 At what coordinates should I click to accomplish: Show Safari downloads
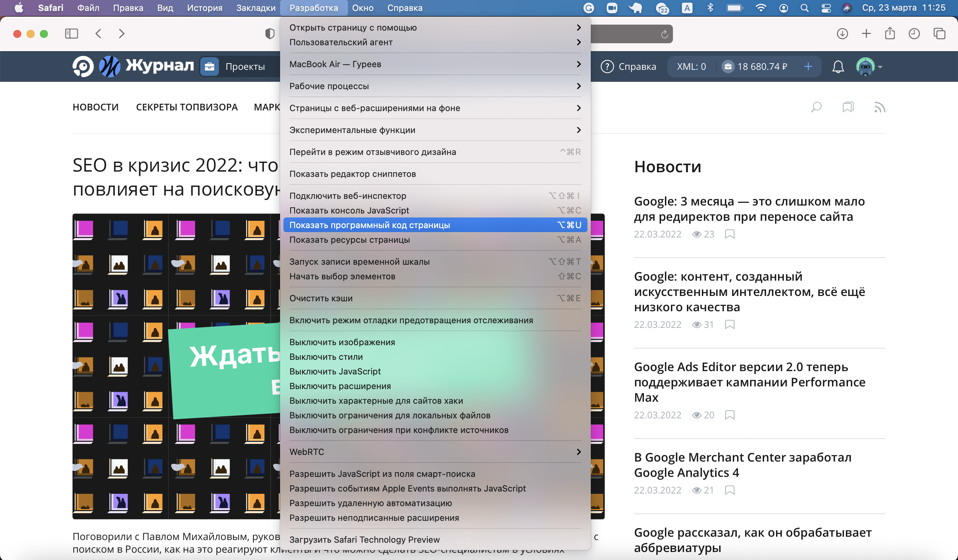click(x=843, y=34)
